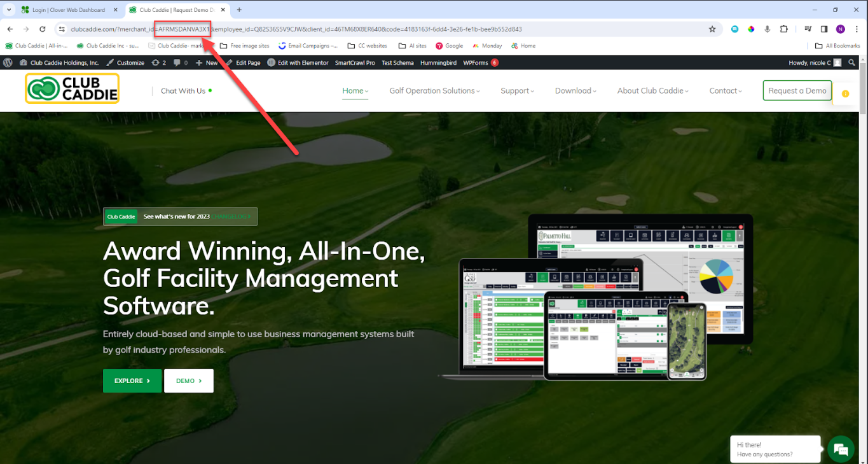This screenshot has height=464, width=868.
Task: Click the green EXPLORE button
Action: click(132, 381)
